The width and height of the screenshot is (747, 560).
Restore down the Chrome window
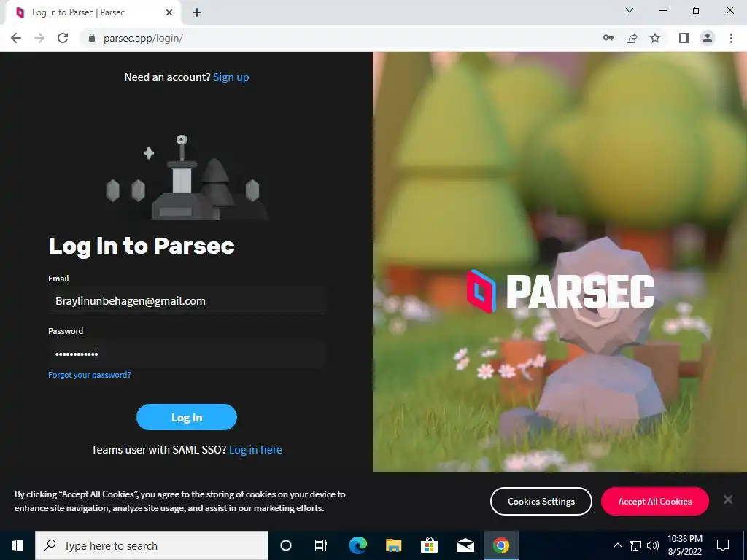[x=697, y=10]
